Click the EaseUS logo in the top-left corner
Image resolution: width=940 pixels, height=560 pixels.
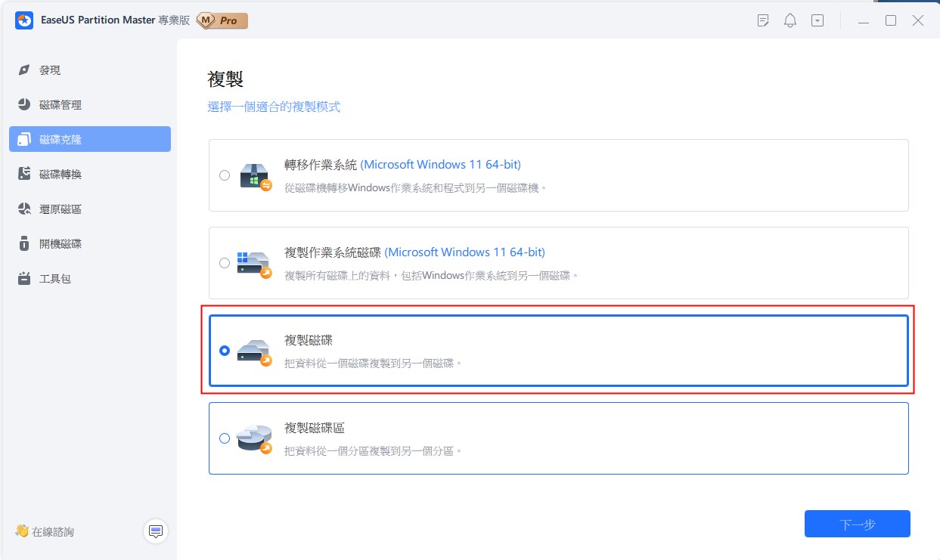pos(24,20)
